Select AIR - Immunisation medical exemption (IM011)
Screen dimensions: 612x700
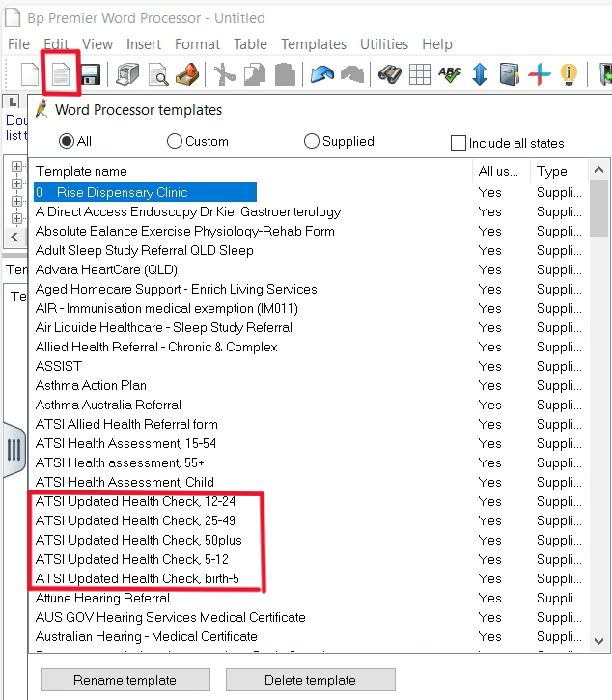point(166,308)
